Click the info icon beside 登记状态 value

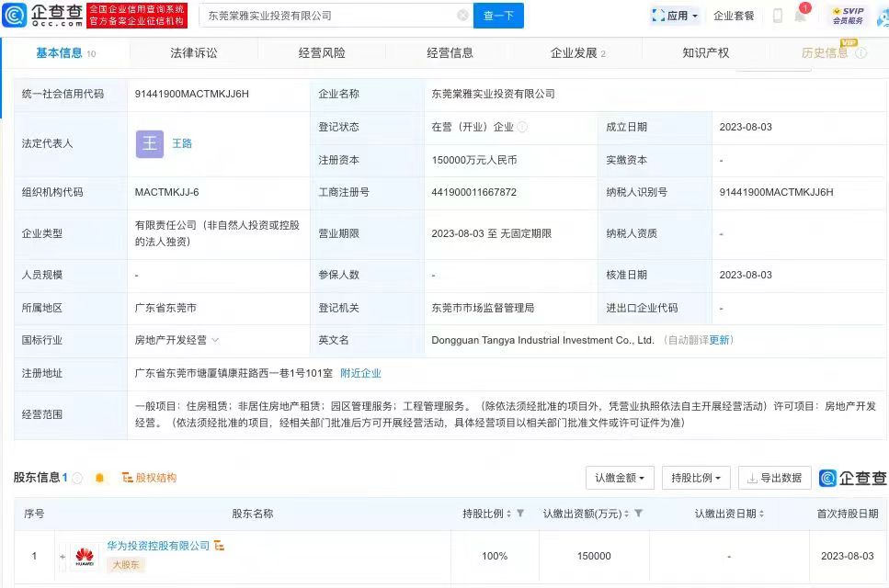click(x=522, y=127)
